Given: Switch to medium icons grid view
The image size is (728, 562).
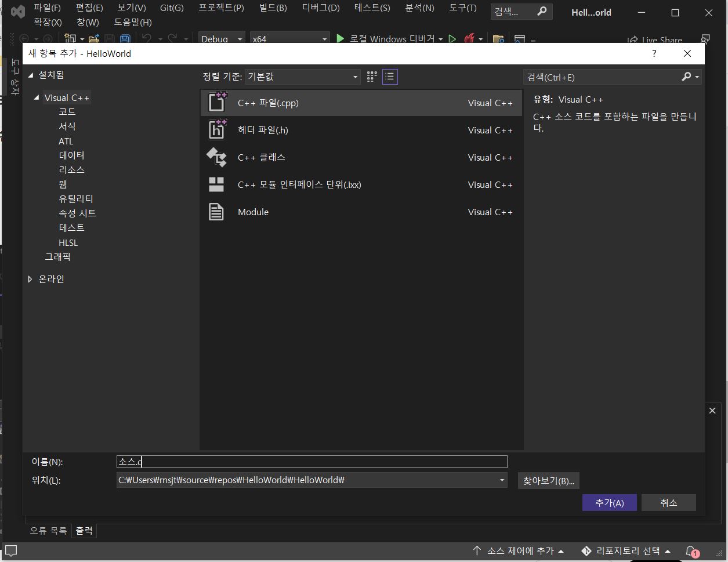Looking at the screenshot, I should click(x=372, y=77).
